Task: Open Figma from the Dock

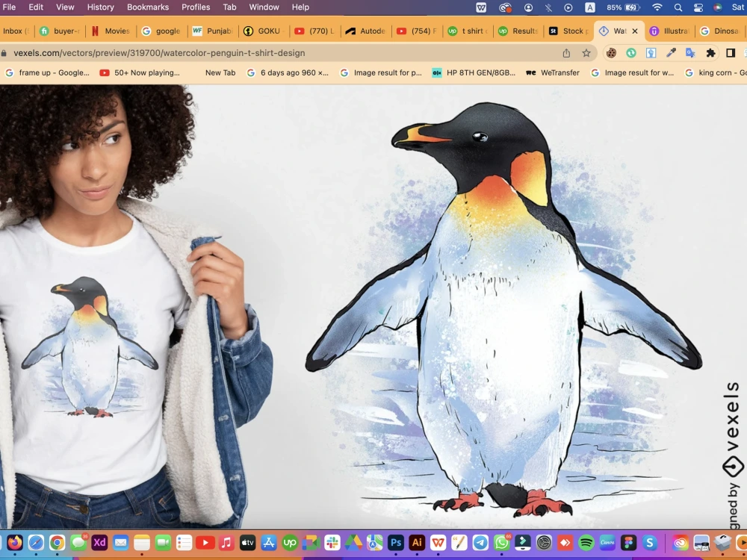Action: pos(629,542)
